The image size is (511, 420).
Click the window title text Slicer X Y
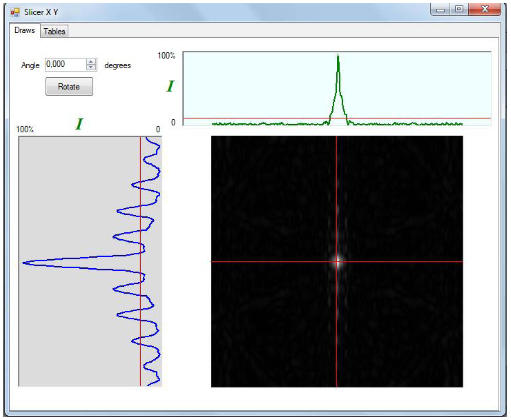41,12
